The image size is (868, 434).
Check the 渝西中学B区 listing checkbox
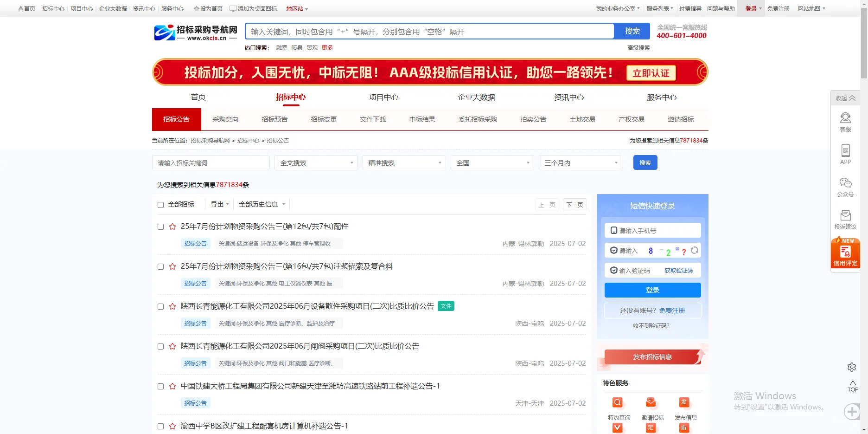pyautogui.click(x=161, y=426)
